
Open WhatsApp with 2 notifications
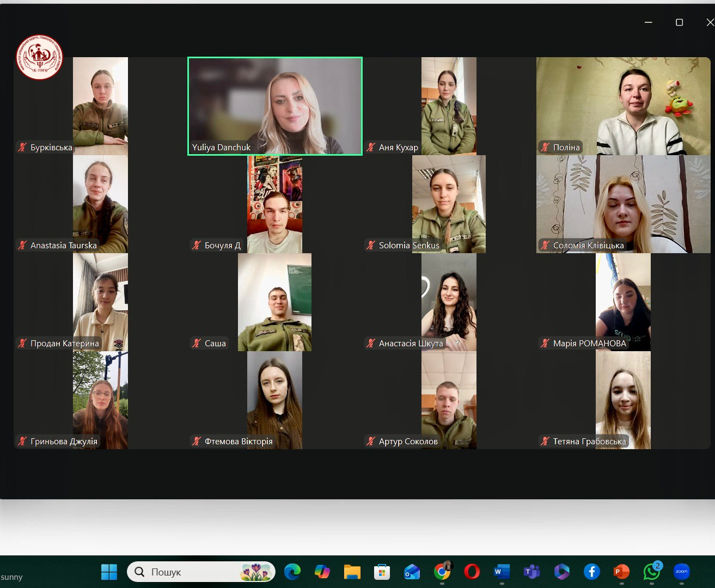click(x=651, y=572)
